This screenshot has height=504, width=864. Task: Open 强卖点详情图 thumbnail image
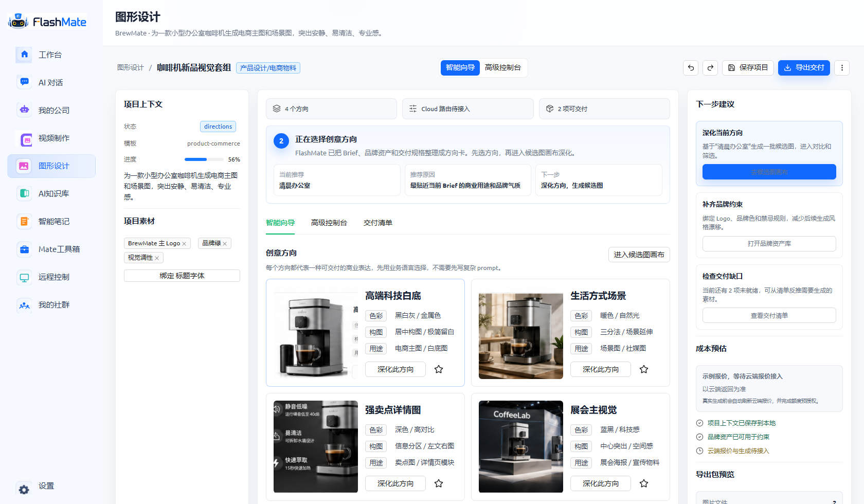(x=316, y=447)
